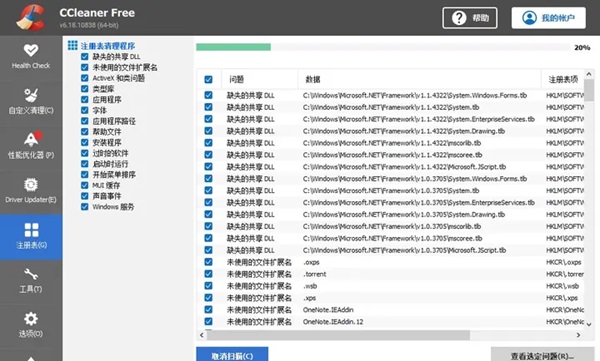Select the 应用程序 list label
The width and height of the screenshot is (600, 361).
pos(107,100)
